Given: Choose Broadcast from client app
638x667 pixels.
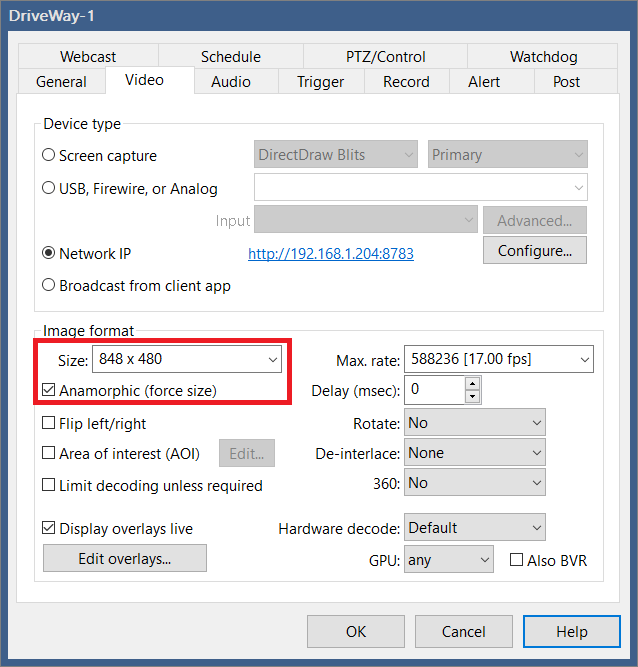Looking at the screenshot, I should tap(48, 285).
